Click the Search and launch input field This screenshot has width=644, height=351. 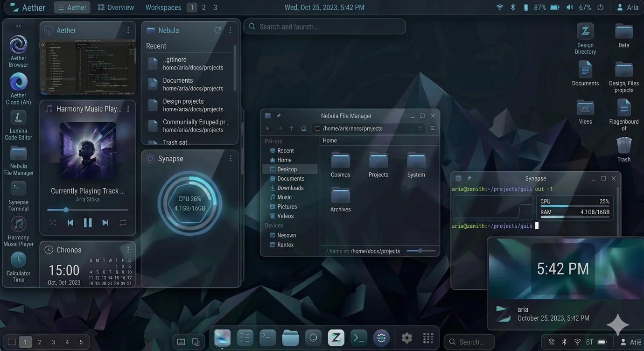324,27
